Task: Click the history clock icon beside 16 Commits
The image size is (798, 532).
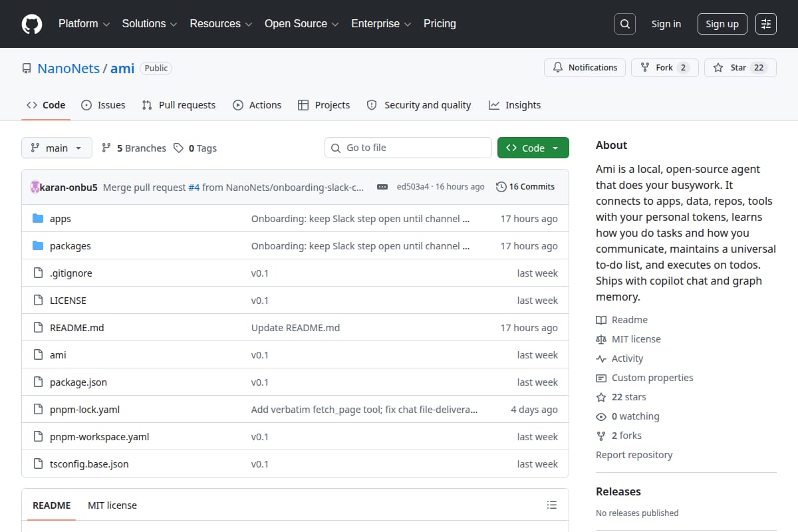Action: 501,187
